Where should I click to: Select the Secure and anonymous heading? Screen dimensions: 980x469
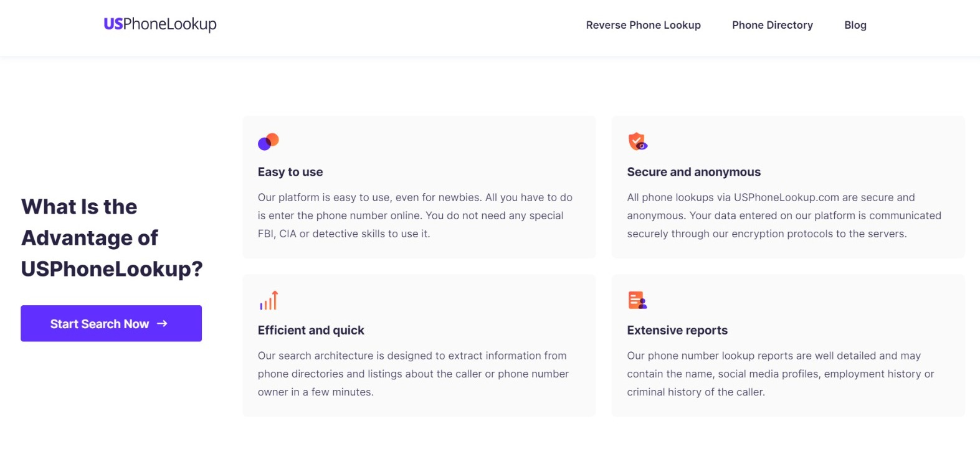click(693, 172)
